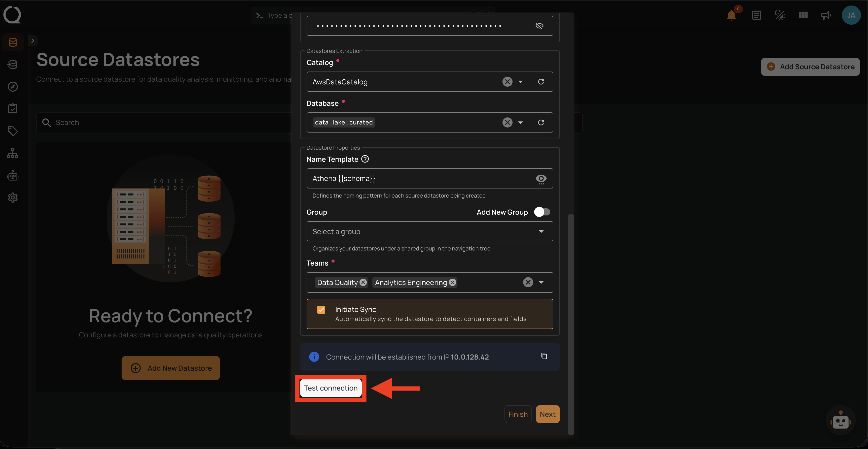Click the Finish button
The width and height of the screenshot is (868, 449).
tap(518, 414)
